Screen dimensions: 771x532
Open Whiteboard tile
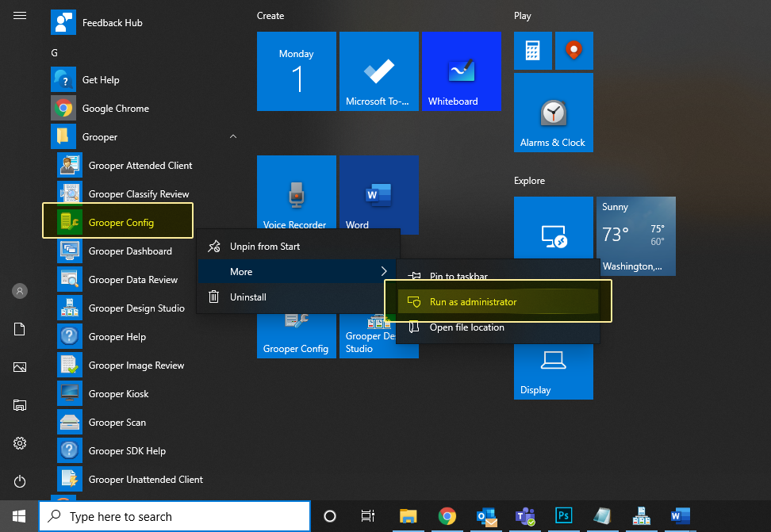coord(461,71)
